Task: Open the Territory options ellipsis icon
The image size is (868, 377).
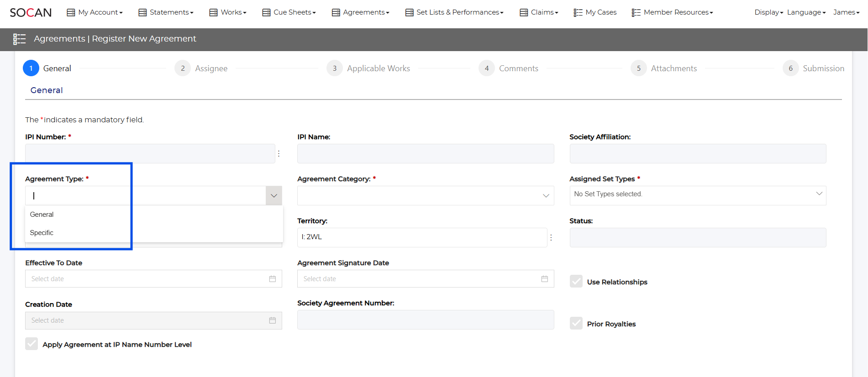Action: tap(551, 237)
